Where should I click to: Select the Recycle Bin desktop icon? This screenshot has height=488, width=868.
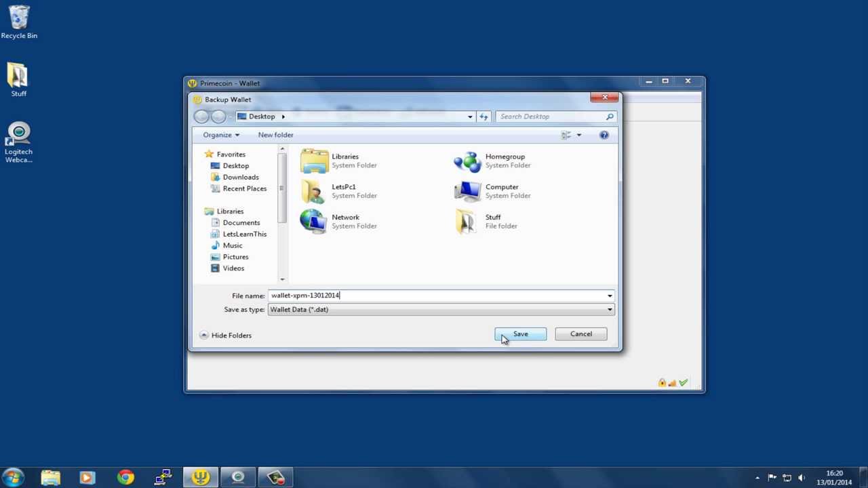19,22
